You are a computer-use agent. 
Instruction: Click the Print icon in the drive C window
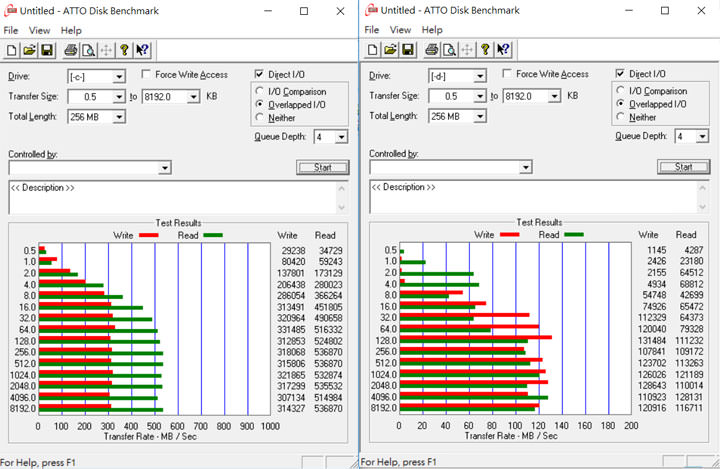tap(70, 50)
